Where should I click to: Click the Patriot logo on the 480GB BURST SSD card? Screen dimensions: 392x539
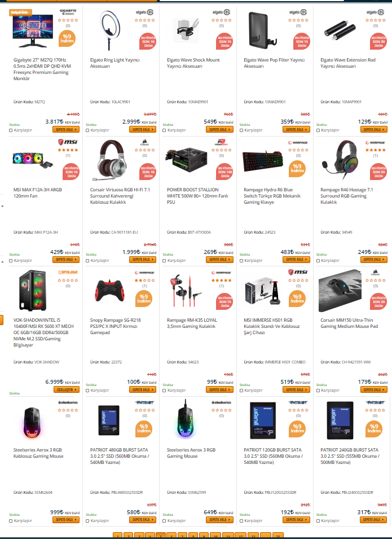tap(144, 402)
